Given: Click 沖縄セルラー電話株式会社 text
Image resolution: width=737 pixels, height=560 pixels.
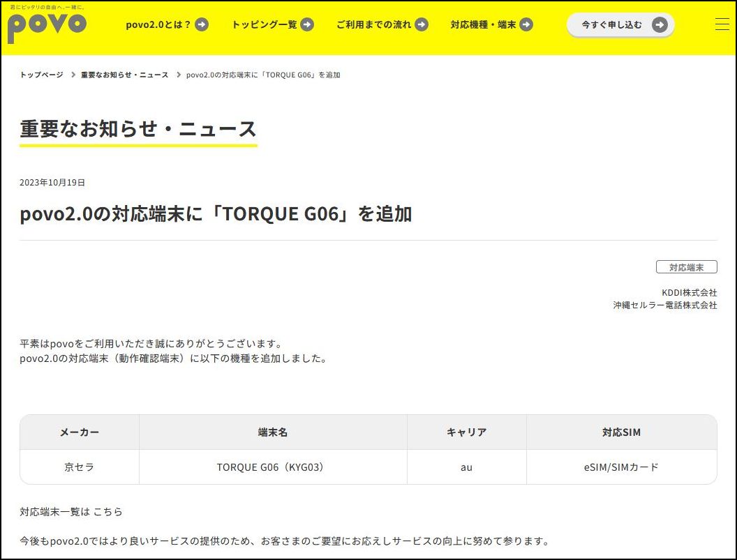Looking at the screenshot, I should coord(664,305).
